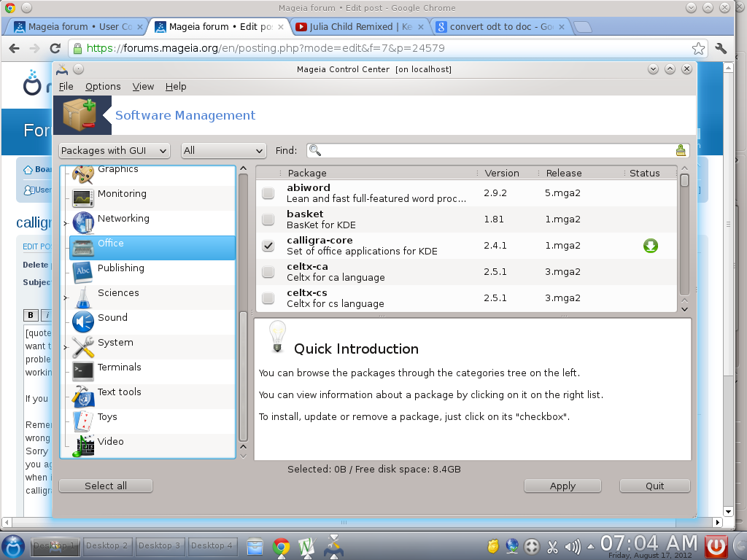Click the System tools icon
The width and height of the screenshot is (747, 560).
pos(83,346)
